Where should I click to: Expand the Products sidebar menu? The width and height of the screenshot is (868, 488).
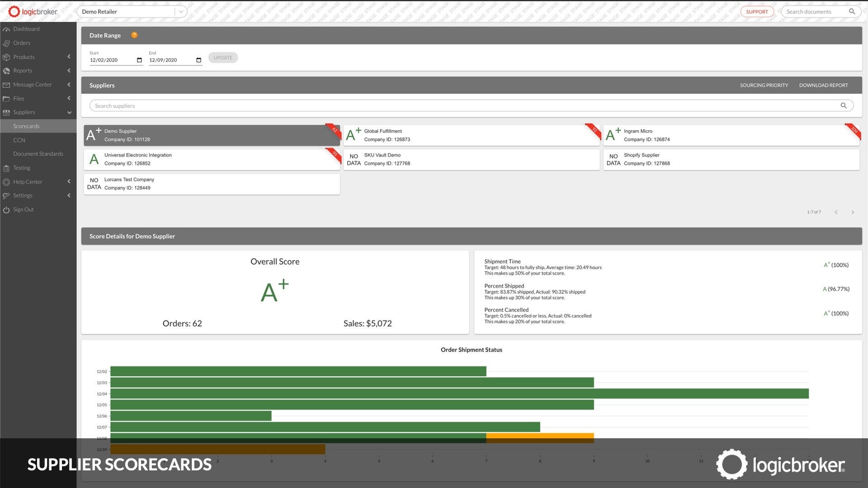(x=69, y=57)
